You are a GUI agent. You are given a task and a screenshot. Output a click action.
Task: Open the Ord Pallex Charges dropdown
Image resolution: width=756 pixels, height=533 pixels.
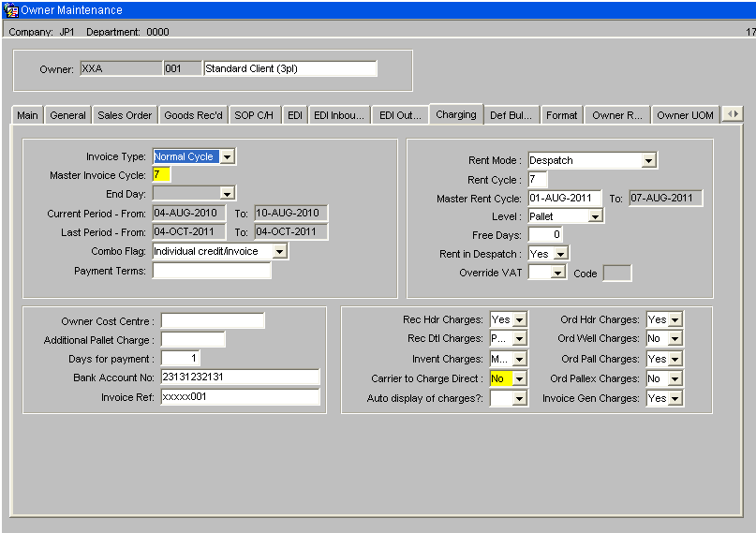click(x=675, y=378)
